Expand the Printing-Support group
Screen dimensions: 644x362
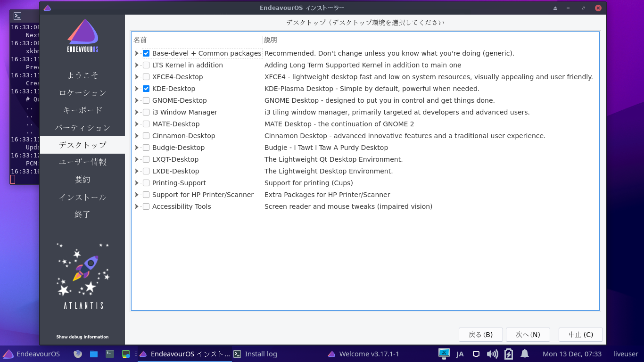click(137, 183)
